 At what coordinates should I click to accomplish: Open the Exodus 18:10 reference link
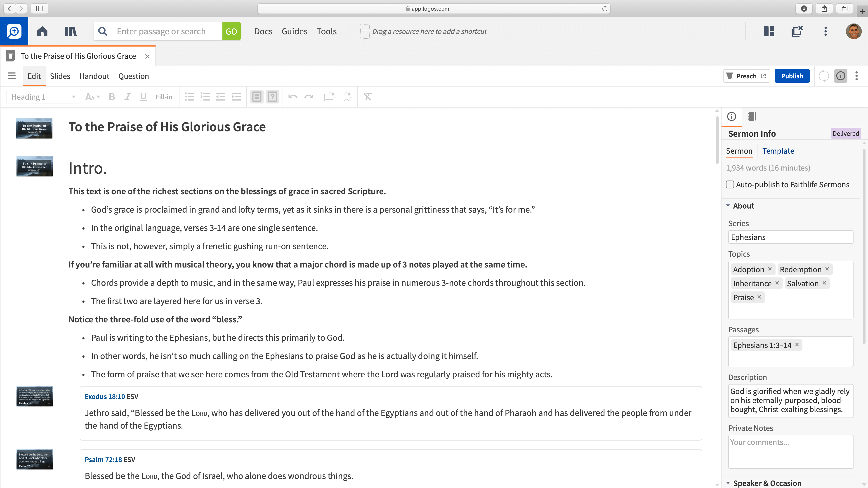(105, 396)
